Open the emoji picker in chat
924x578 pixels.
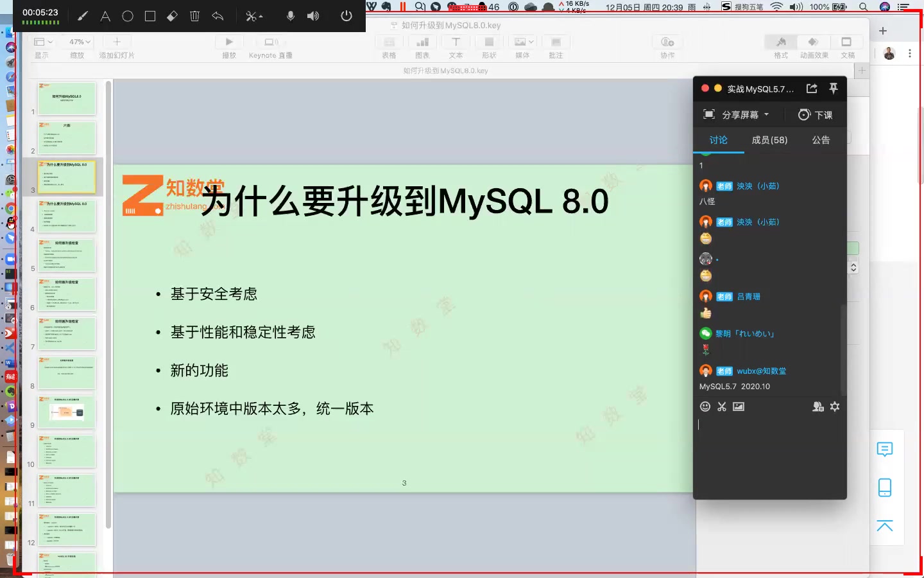tap(705, 407)
